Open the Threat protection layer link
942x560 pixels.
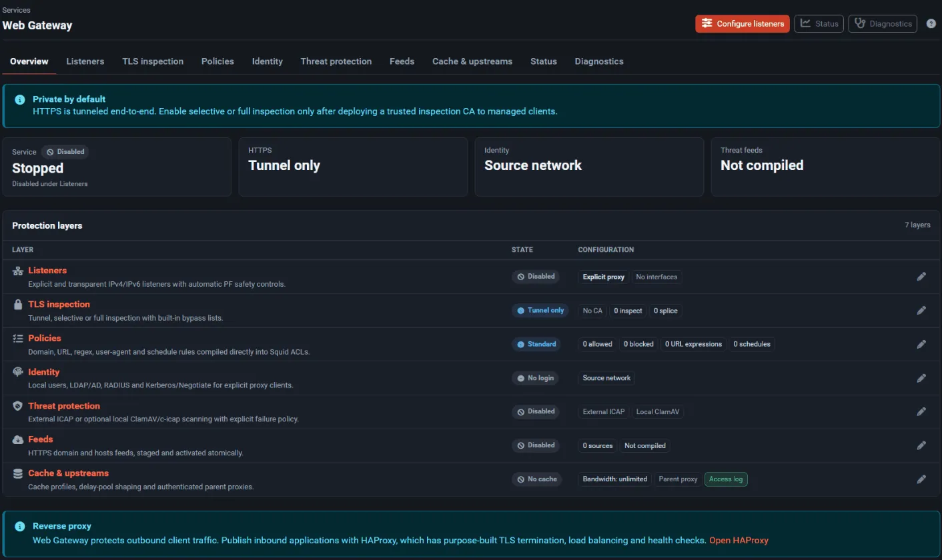[64, 406]
